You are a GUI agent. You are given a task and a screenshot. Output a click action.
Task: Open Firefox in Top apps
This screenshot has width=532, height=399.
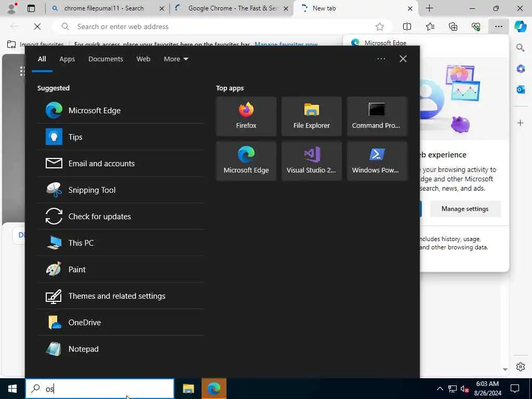246,116
